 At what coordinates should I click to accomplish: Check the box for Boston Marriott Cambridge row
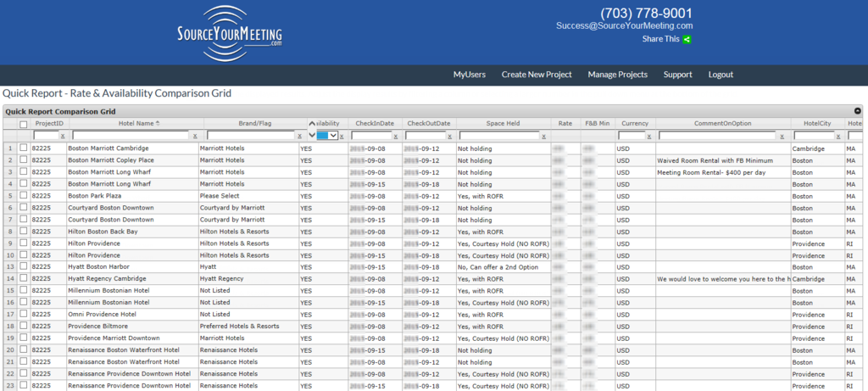pyautogui.click(x=24, y=148)
